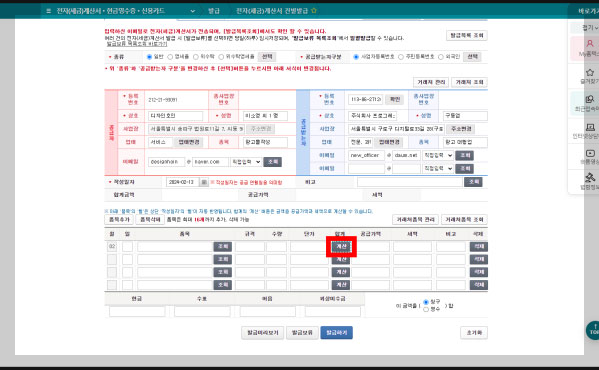Click 초기화 reset button
The image size is (599, 370).
474,333
